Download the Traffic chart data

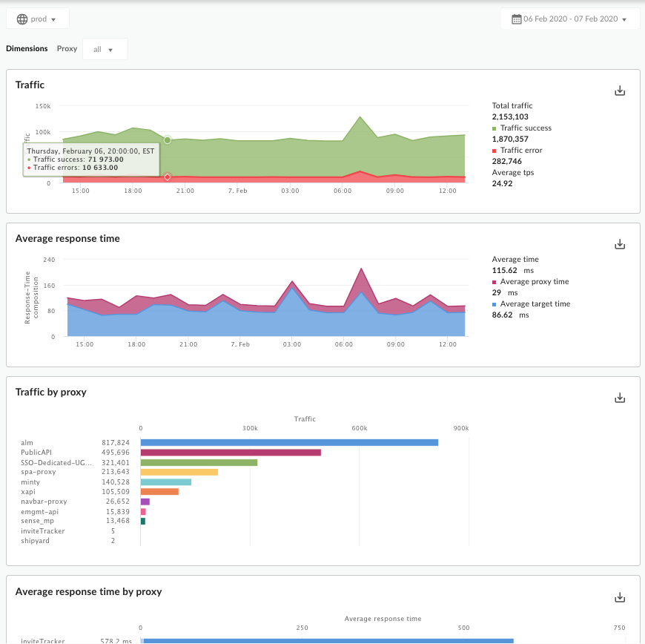[x=621, y=91]
